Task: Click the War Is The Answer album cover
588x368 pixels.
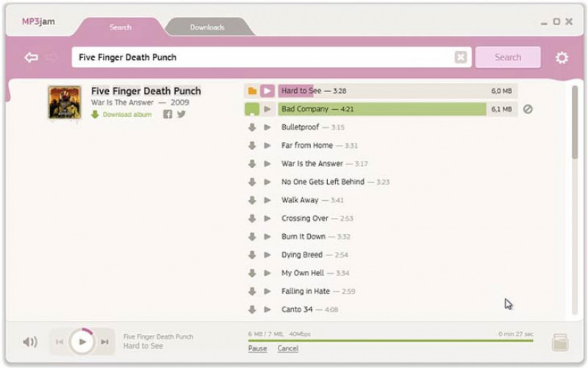Action: [65, 102]
